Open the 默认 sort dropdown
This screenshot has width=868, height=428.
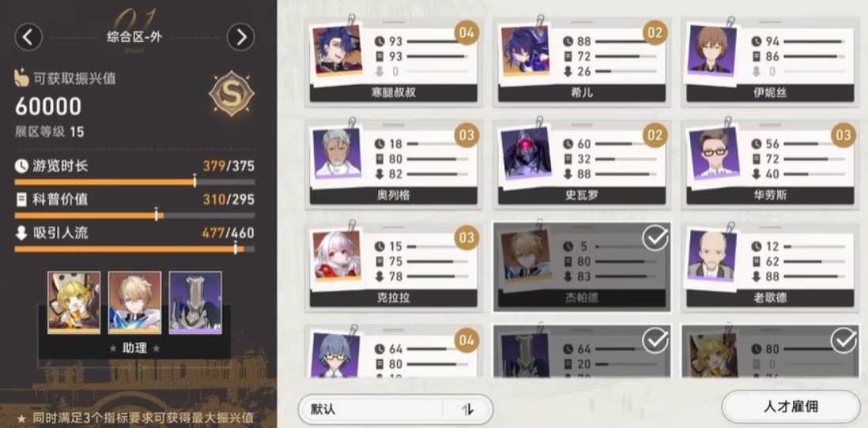pyautogui.click(x=370, y=410)
